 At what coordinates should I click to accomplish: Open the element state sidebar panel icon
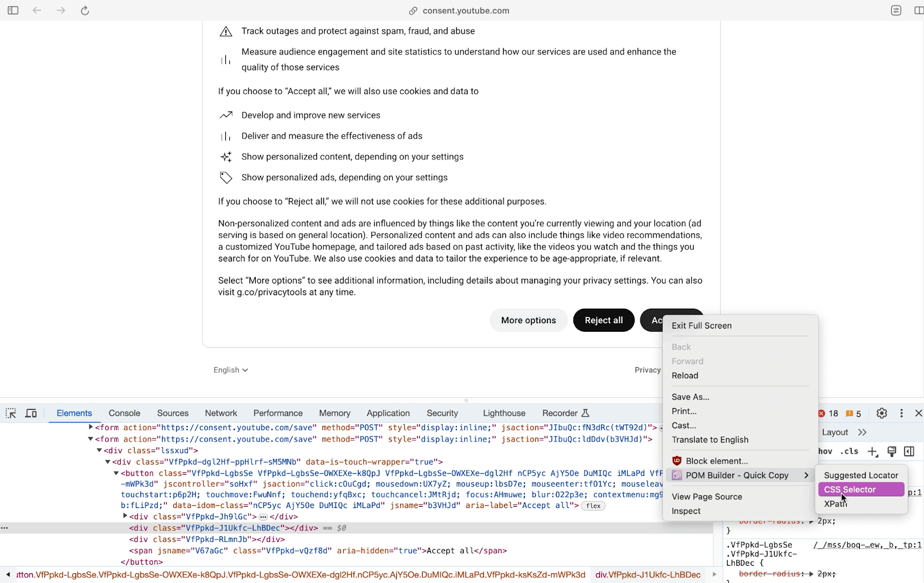(910, 451)
